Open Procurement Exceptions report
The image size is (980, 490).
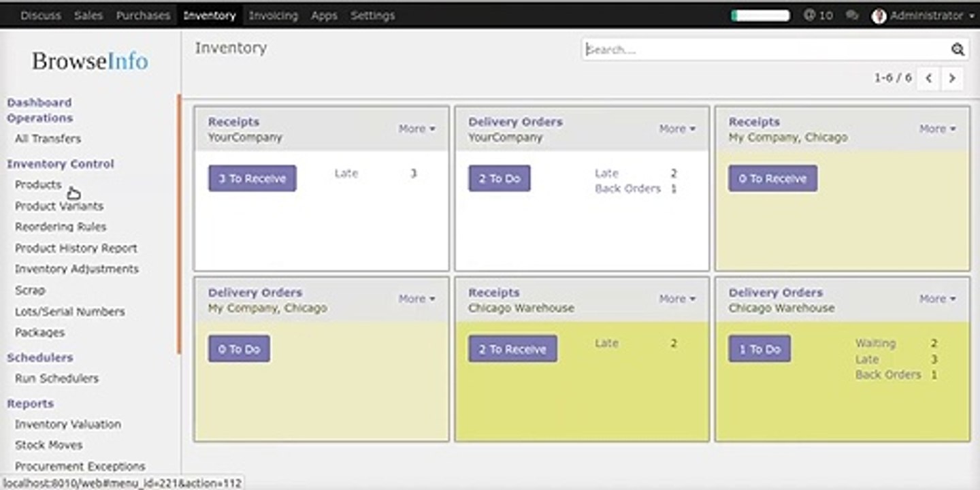pos(80,466)
